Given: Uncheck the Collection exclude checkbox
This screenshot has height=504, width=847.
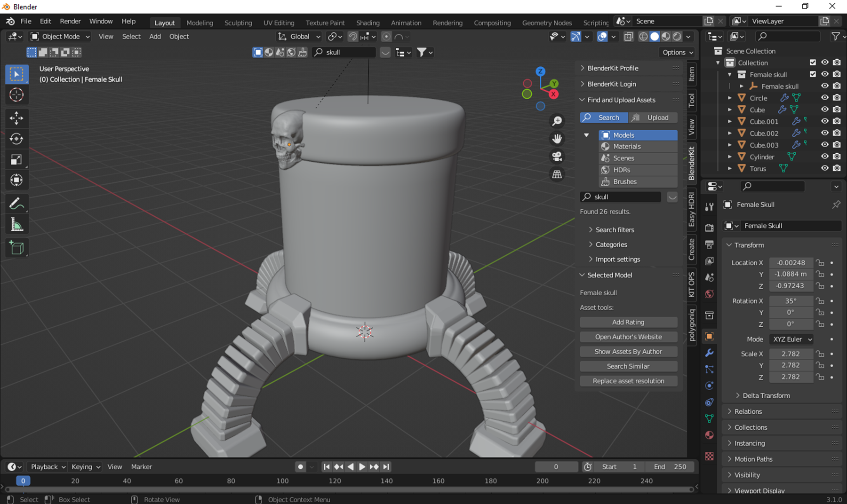Looking at the screenshot, I should pos(813,63).
